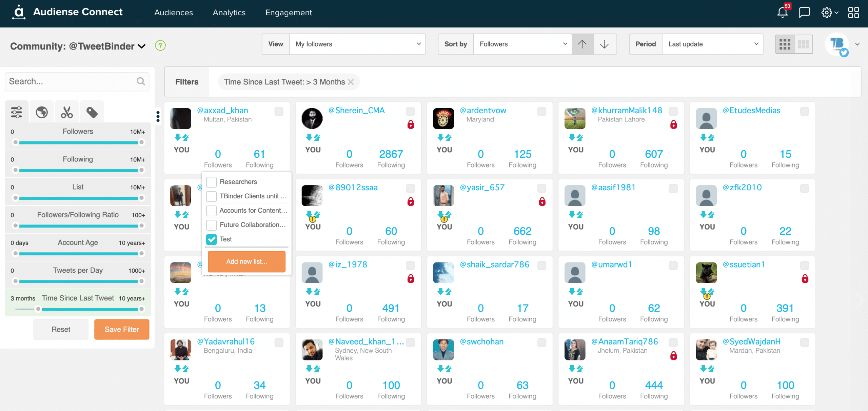
Task: Click Save Filter button on sidebar
Action: (x=122, y=330)
